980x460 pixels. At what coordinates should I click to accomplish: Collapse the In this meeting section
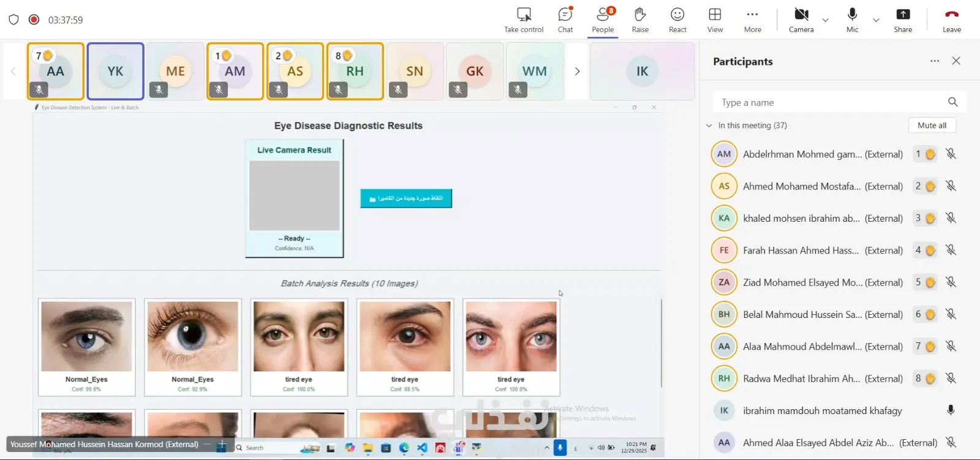[x=709, y=126]
